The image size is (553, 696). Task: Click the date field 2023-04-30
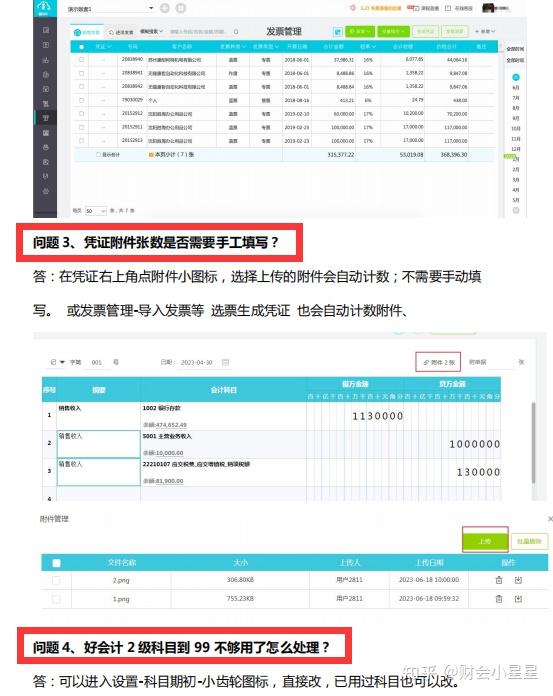tap(197, 362)
